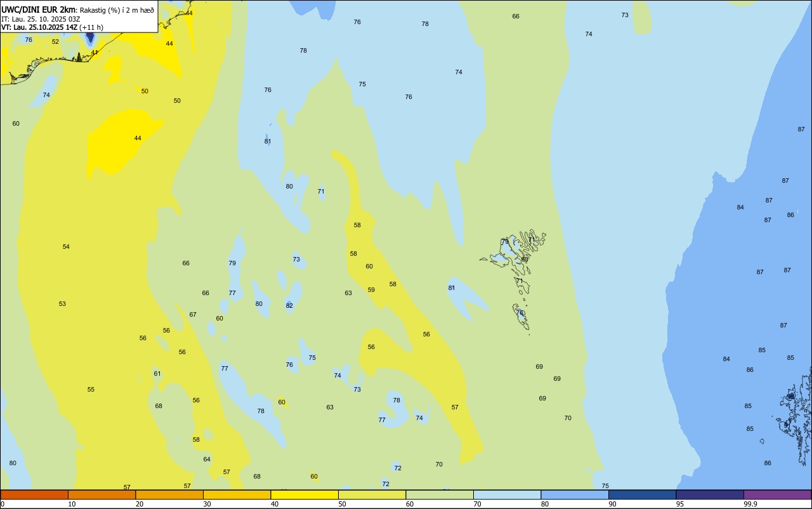Click the 0–10 dark orange legend swatch

(34, 494)
